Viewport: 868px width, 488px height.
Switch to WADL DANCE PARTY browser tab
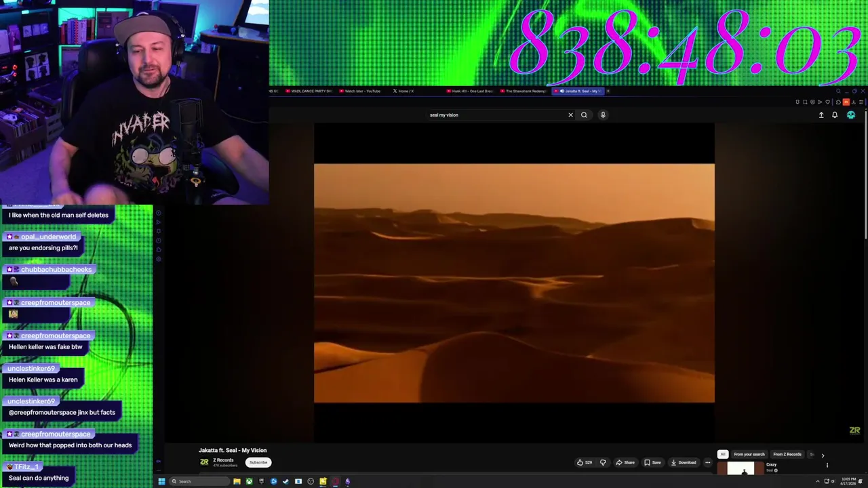(x=308, y=91)
